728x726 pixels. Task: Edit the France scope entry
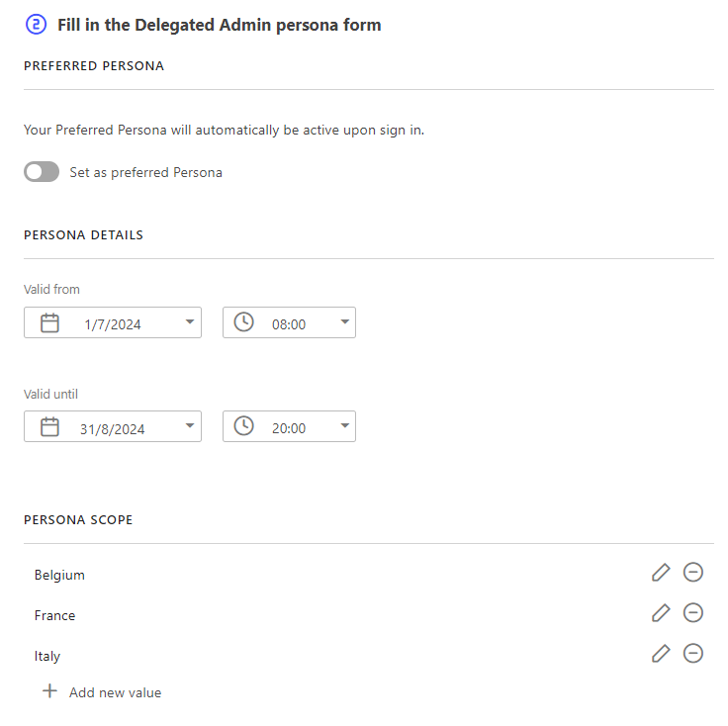(661, 613)
